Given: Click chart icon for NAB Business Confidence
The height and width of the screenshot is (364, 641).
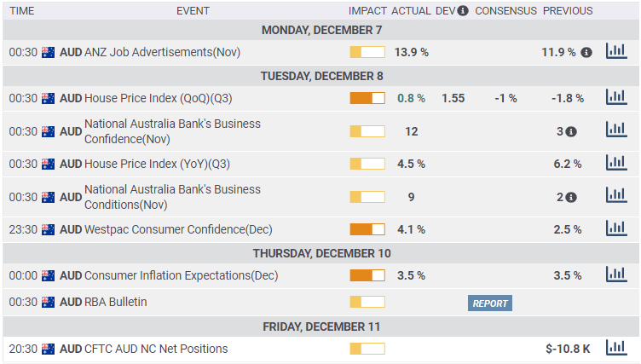Looking at the screenshot, I should click(615, 131).
